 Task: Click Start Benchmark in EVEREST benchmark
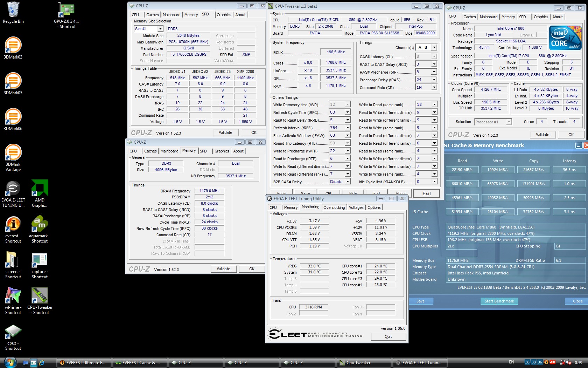click(x=499, y=301)
